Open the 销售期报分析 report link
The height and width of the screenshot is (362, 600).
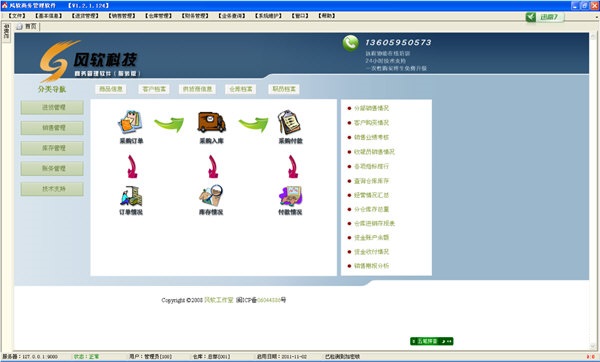371,266
